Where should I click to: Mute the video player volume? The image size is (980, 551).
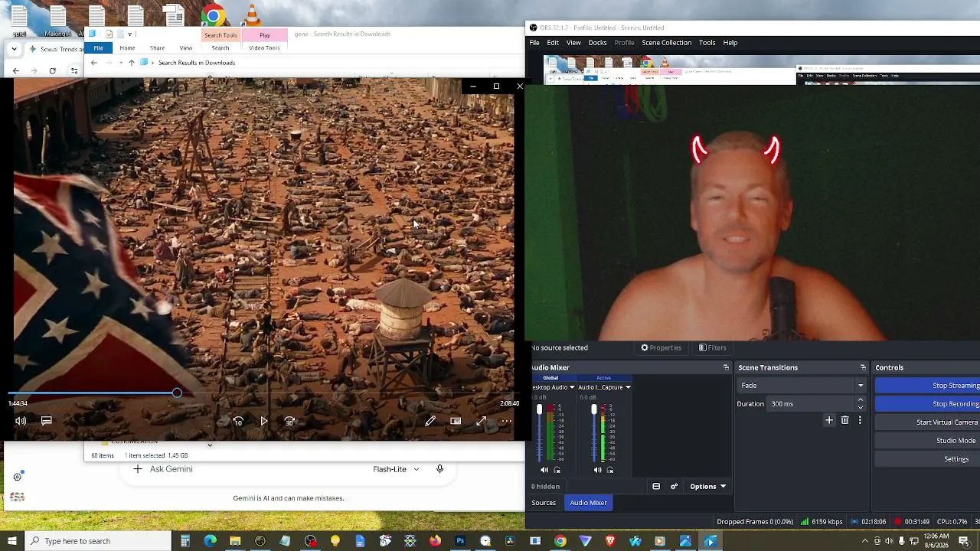tap(21, 421)
